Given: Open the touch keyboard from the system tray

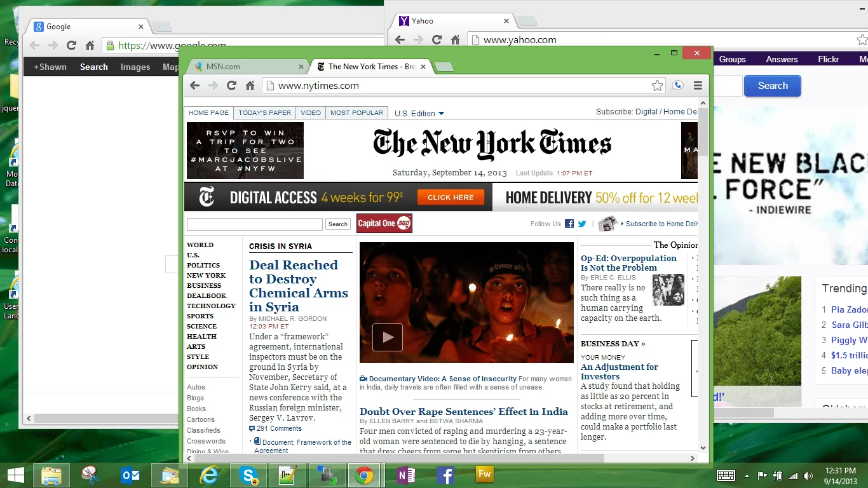Looking at the screenshot, I should [x=726, y=475].
